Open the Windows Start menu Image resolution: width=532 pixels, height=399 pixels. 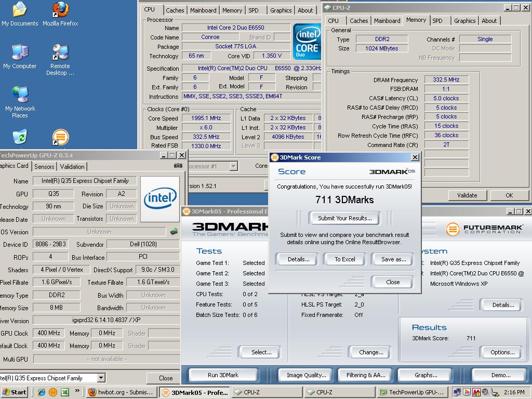[x=14, y=392]
